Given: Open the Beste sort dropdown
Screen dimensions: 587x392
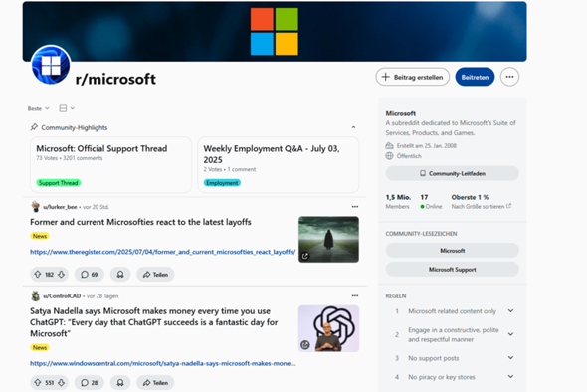Looking at the screenshot, I should (38, 108).
